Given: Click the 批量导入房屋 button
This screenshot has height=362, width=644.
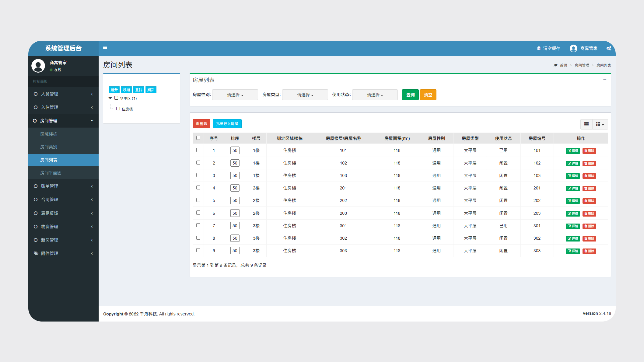Looking at the screenshot, I should point(227,124).
